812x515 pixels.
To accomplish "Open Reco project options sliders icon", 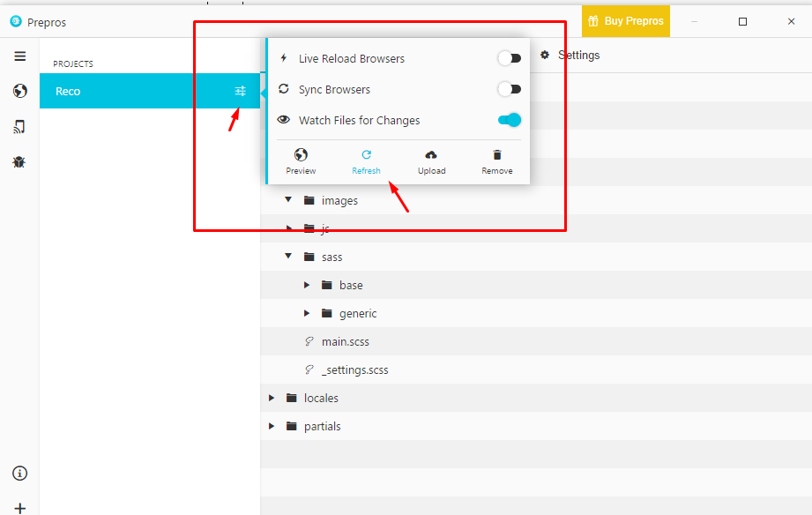I will [240, 91].
